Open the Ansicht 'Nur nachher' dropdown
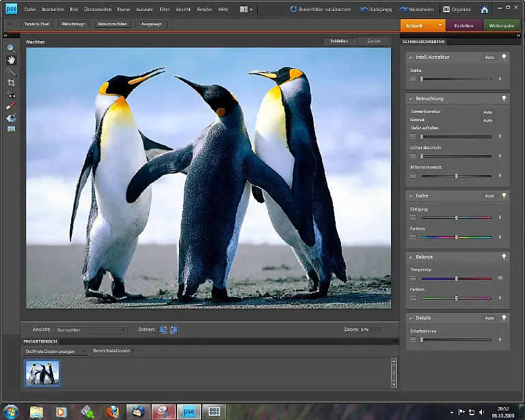The height and width of the screenshot is (420, 525). [x=91, y=330]
